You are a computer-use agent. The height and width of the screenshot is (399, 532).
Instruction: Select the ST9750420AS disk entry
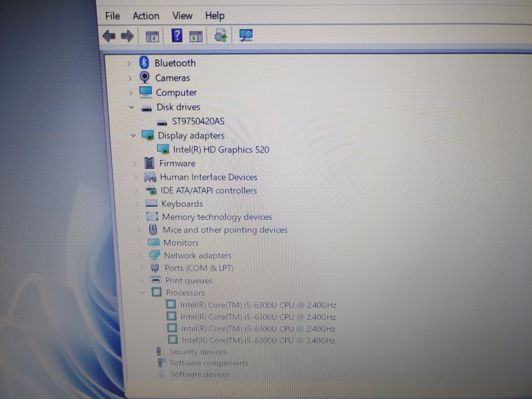click(198, 121)
